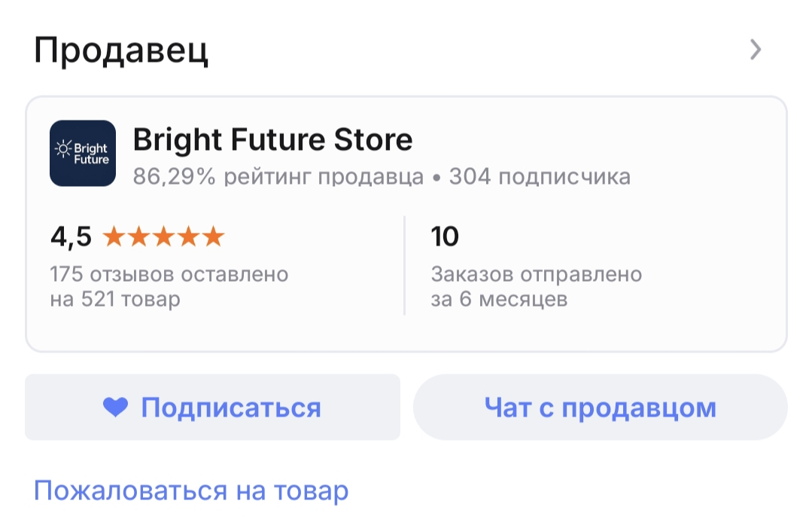Tap the Bright Future store logo
The image size is (812, 519).
(82, 154)
